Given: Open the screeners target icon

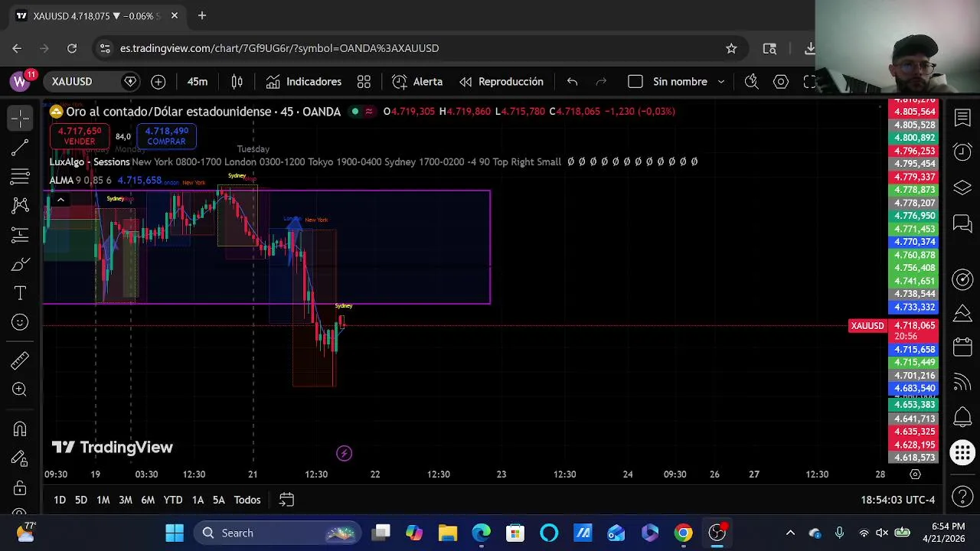Looking at the screenshot, I should (x=962, y=279).
